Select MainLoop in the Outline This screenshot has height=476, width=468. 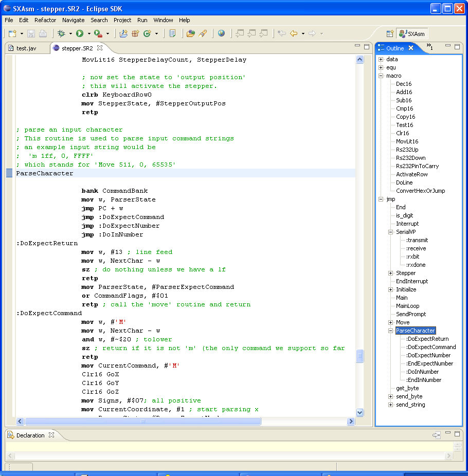(407, 306)
